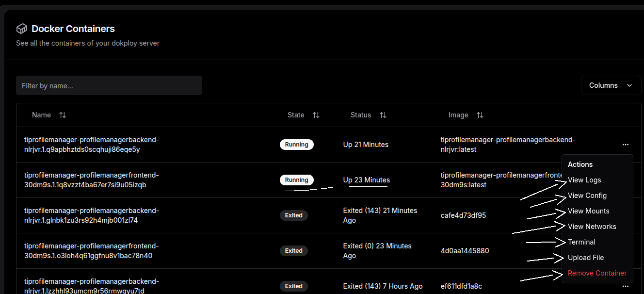Click 'Exited (0) 23 Minutes Ago' status
The image size is (644, 294).
(377, 251)
